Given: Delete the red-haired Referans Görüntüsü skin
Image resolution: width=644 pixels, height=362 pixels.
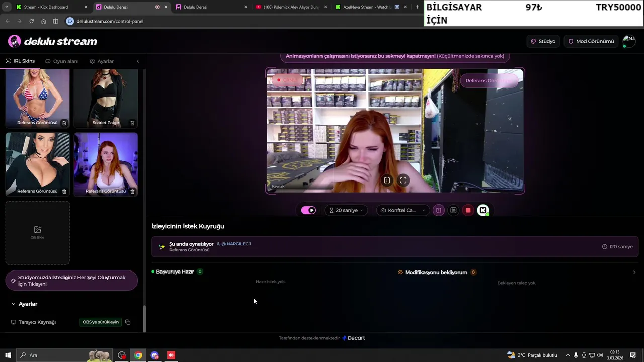Looking at the screenshot, I should [x=132, y=191].
